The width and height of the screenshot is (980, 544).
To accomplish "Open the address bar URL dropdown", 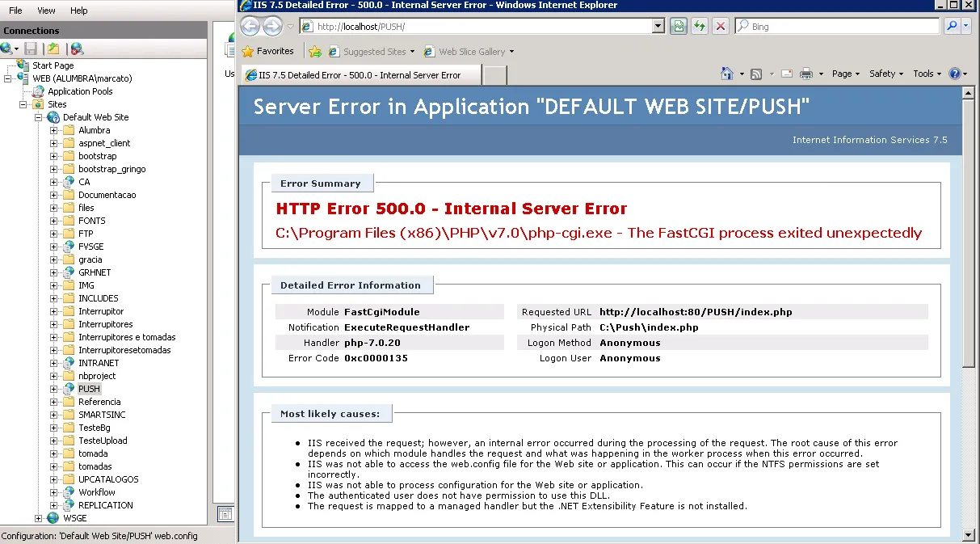I will point(658,27).
